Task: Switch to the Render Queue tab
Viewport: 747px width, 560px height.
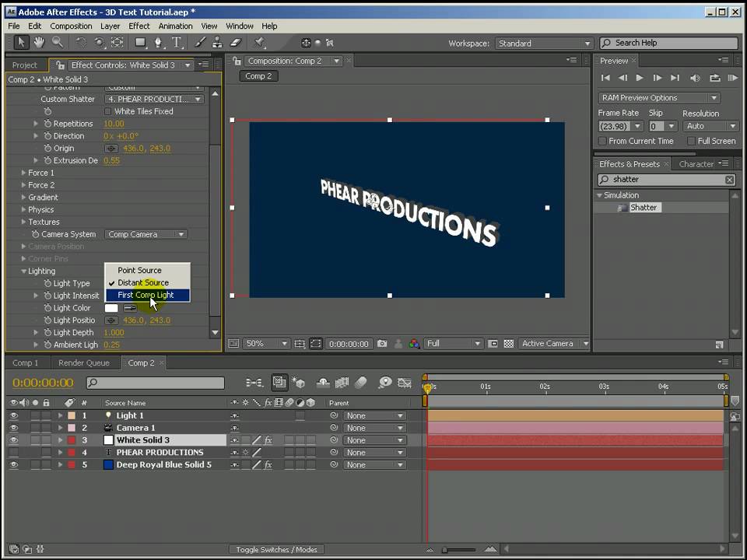Action: point(84,363)
